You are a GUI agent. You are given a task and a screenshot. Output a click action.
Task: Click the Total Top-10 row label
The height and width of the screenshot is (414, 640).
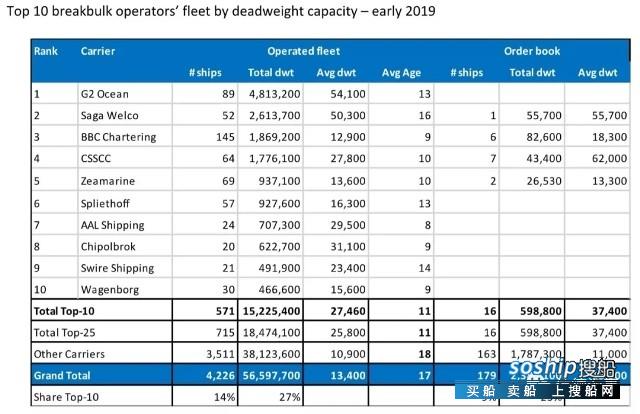click(64, 311)
